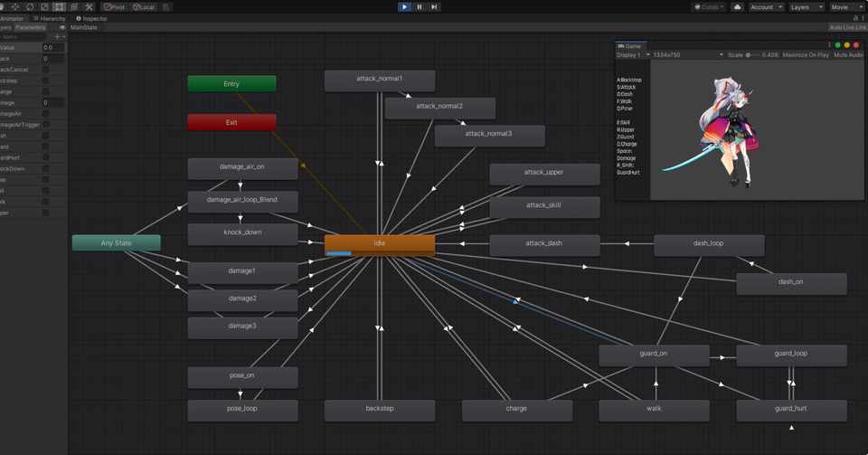Select the attack_normal3 state node
Viewport: 868px width, 455px height.
pyautogui.click(x=489, y=137)
